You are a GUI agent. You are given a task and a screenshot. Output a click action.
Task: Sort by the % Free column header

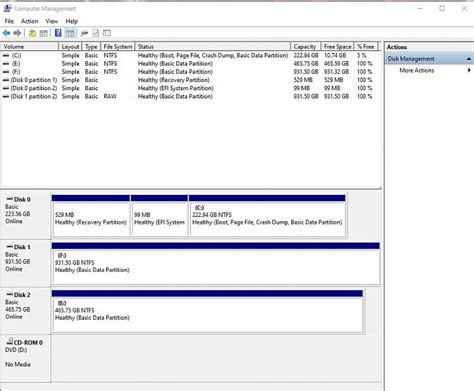366,46
